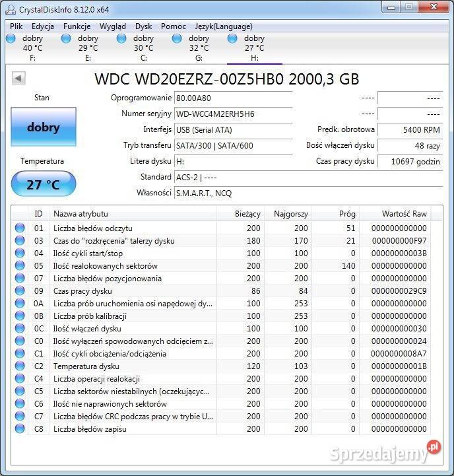Open the Plik menu
Image resolution: width=454 pixels, height=476 pixels.
coord(16,26)
